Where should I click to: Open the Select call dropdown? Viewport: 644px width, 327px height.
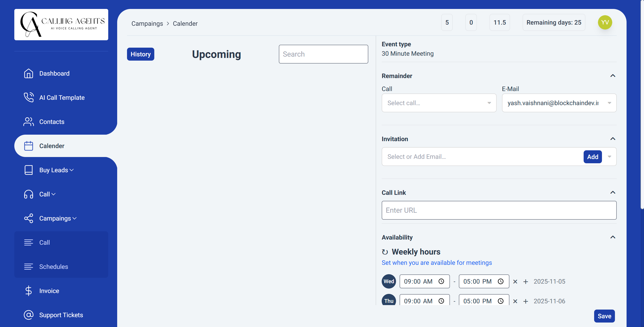pyautogui.click(x=439, y=103)
